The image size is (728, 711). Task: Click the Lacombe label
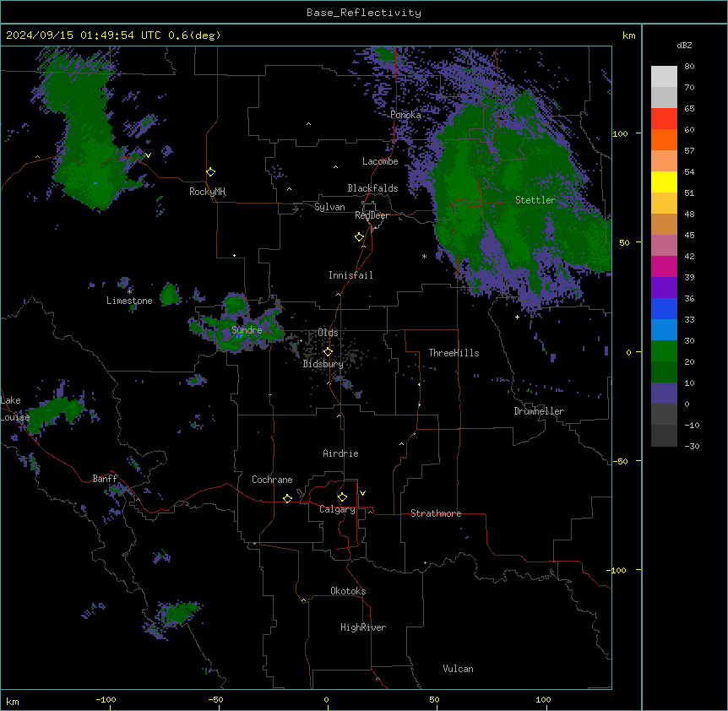(380, 161)
